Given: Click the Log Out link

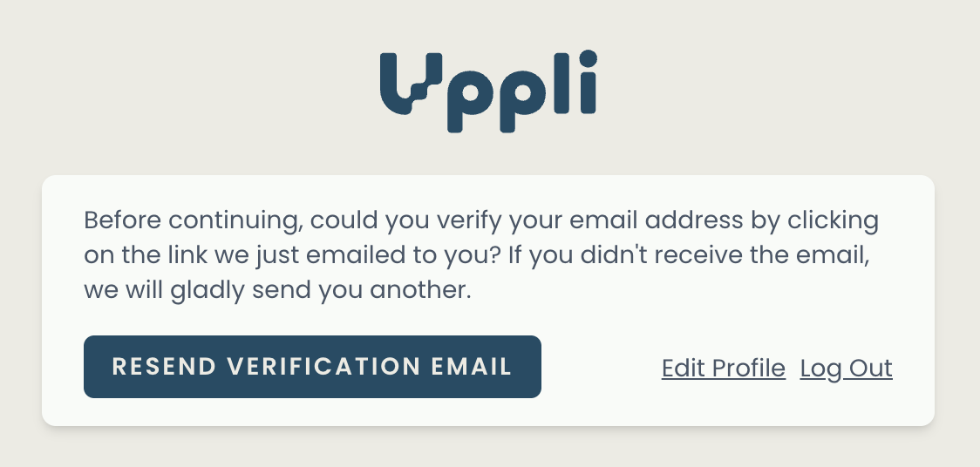Looking at the screenshot, I should click(846, 369).
